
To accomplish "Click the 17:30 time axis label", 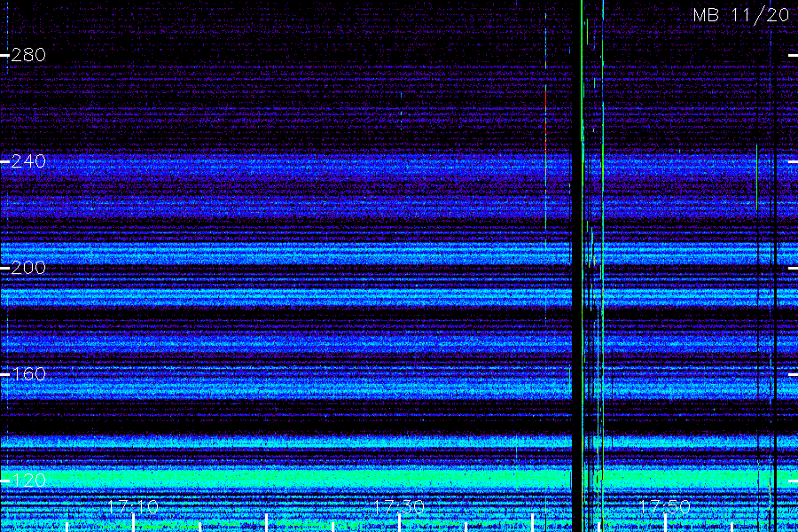I will pyautogui.click(x=399, y=507).
